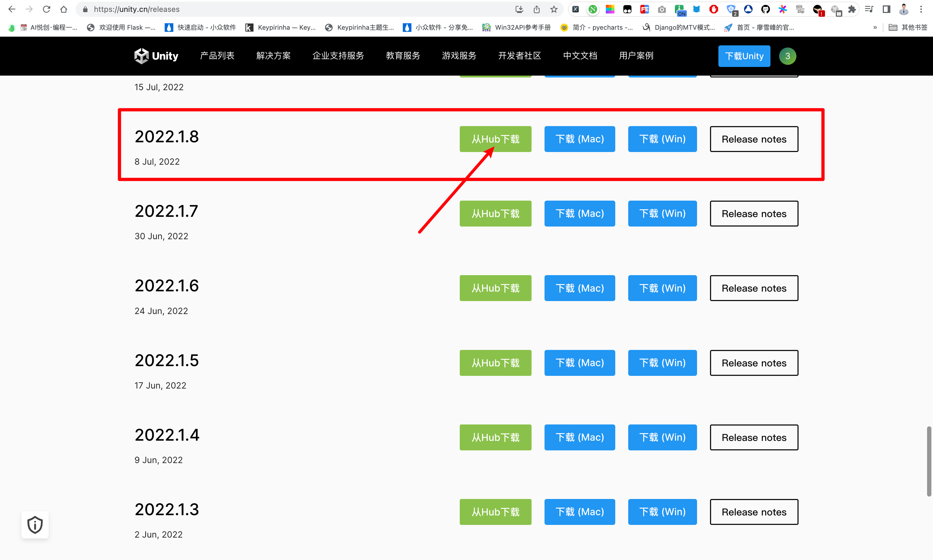933x560 pixels.
Task: Open the GitZip extension
Action: [800, 9]
